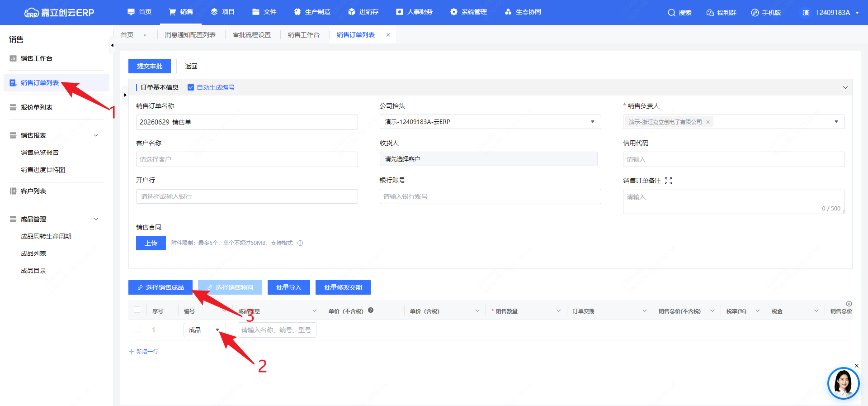Click the small side panel expand arrow
This screenshot has height=406, width=868.
125,95
